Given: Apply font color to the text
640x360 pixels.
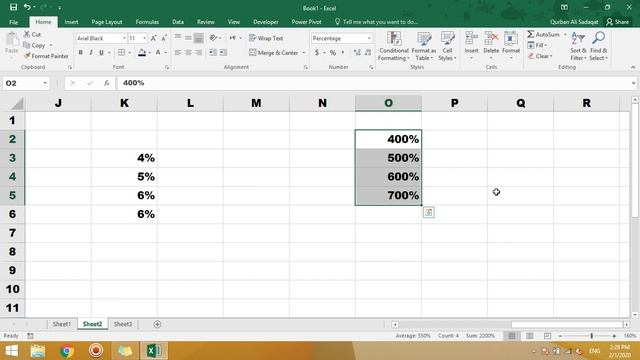Looking at the screenshot, I should click(x=158, y=52).
